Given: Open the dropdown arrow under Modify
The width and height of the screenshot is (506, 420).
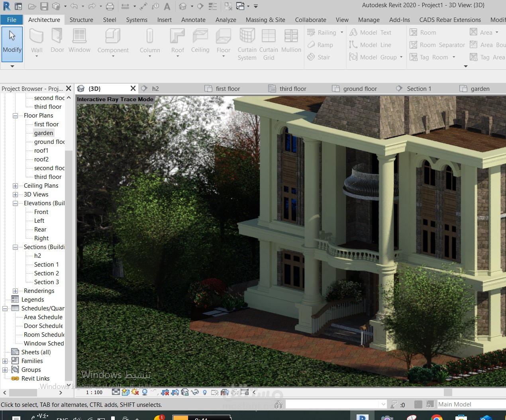Looking at the screenshot, I should click(x=12, y=66).
